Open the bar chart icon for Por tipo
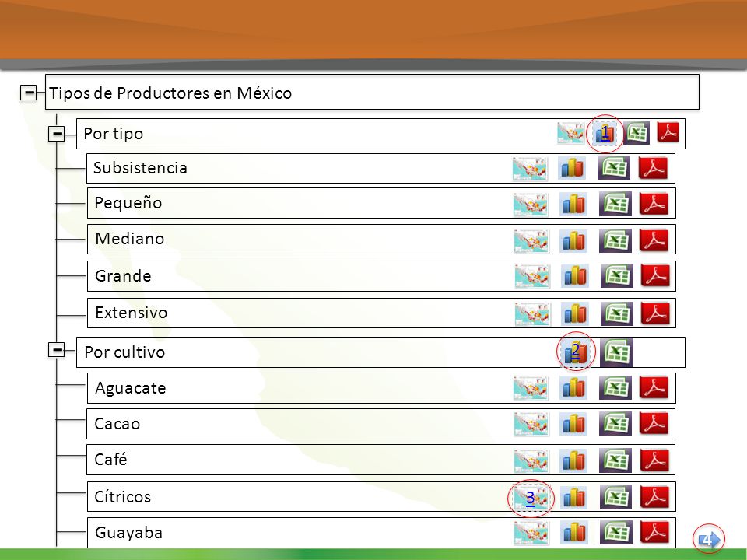 [605, 134]
